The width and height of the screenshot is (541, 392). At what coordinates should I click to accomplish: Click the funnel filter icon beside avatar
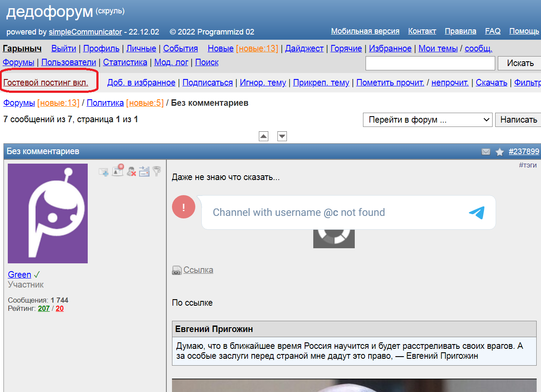click(156, 171)
